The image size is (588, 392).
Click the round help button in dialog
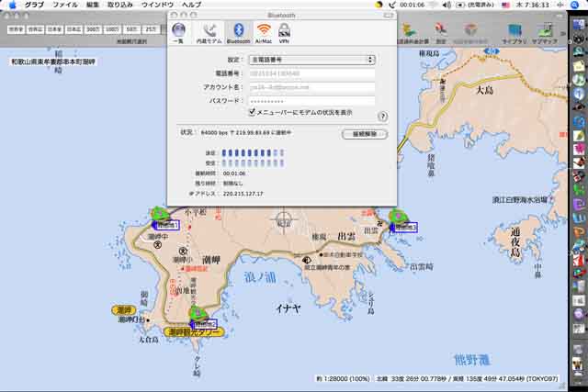click(x=382, y=117)
